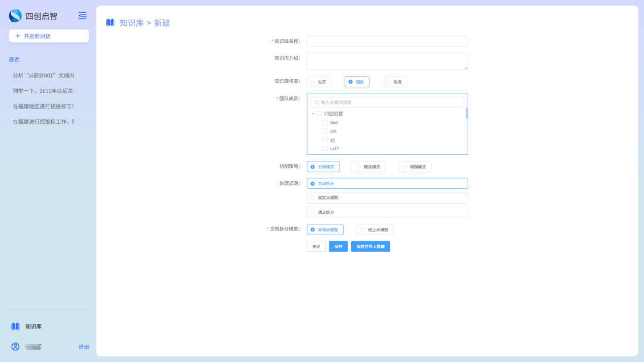Check the box next to member test
The height and width of the screenshot is (362, 644).
(325, 122)
